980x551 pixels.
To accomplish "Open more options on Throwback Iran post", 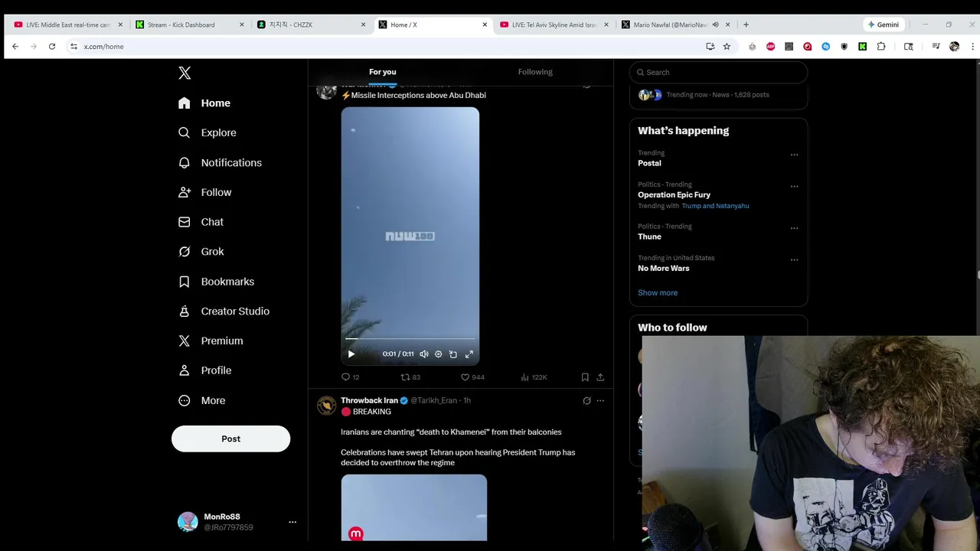I will [x=600, y=400].
